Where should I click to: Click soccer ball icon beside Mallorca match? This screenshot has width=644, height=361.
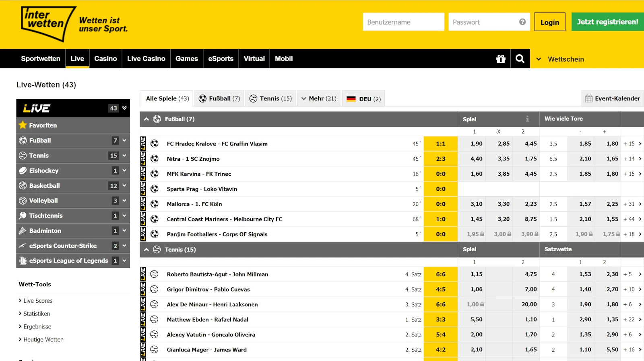point(155,204)
